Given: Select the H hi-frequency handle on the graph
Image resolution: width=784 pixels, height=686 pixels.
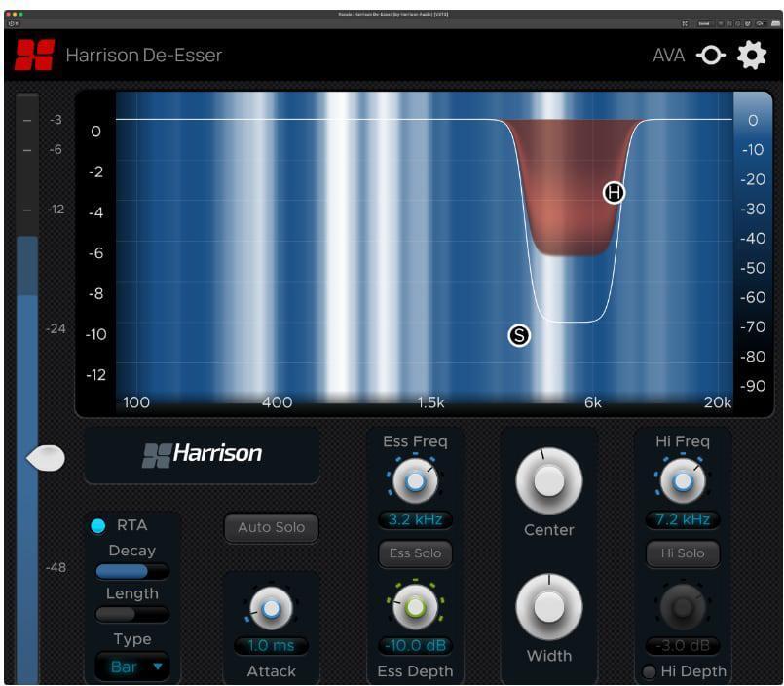Looking at the screenshot, I should click(614, 194).
